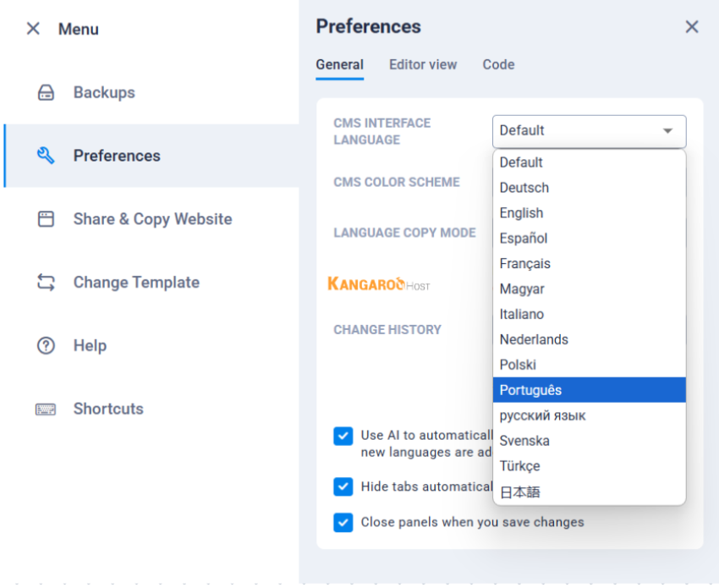Click the Help question mark icon
Viewport: 719px width, 588px height.
pos(47,345)
